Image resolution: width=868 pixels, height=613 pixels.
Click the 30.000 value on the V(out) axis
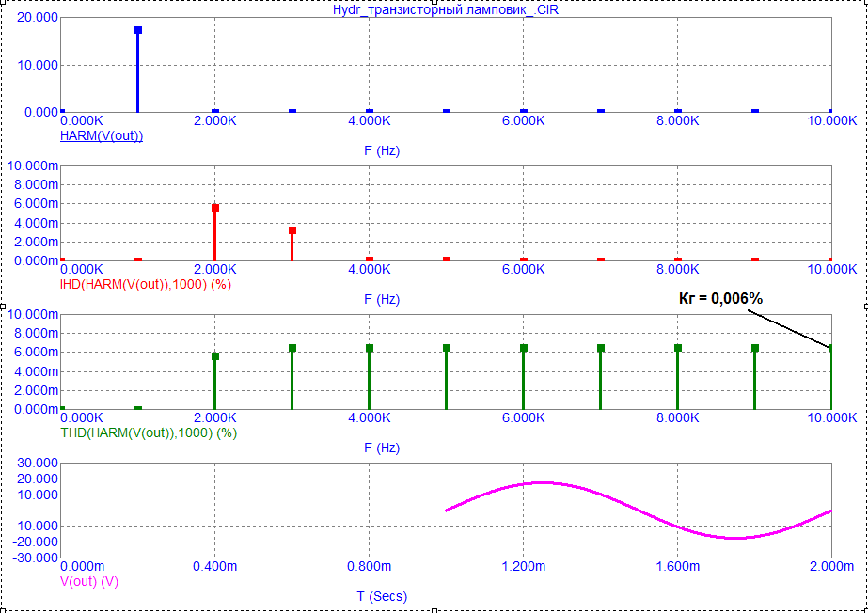click(38, 464)
